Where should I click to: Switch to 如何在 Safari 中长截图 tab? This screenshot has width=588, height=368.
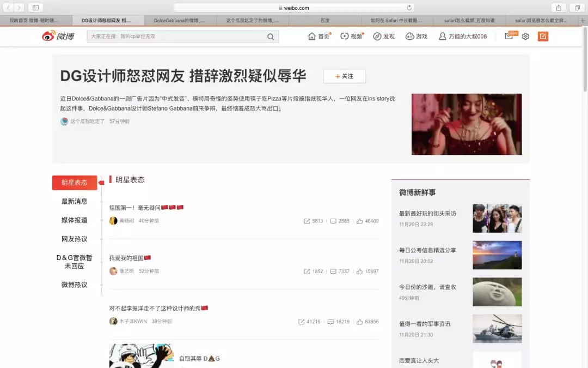397,21
